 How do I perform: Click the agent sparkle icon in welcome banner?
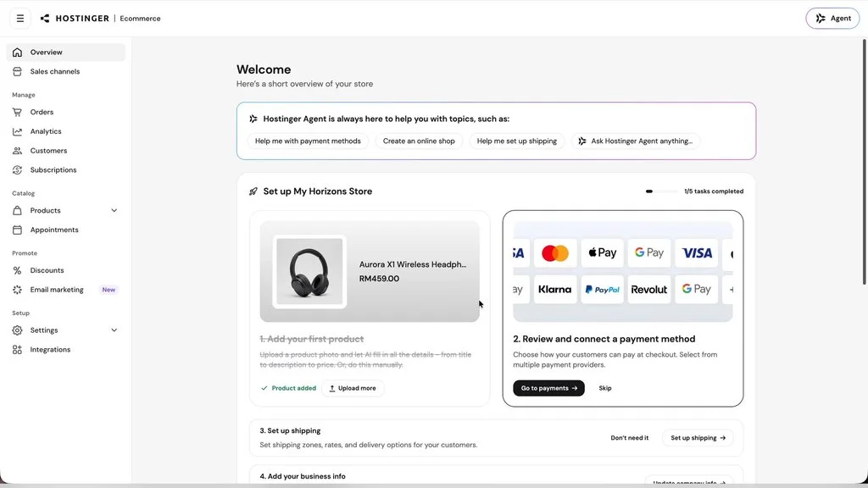click(x=253, y=119)
